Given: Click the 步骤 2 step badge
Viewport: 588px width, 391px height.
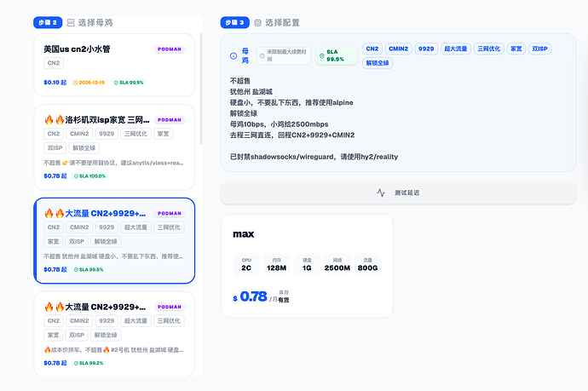Looking at the screenshot, I should [x=48, y=22].
